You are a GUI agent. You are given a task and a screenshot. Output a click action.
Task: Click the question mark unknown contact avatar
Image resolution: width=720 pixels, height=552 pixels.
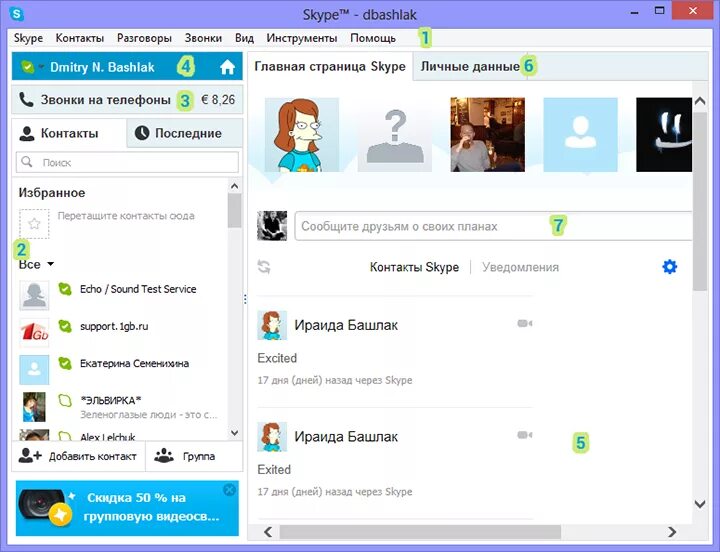pos(395,135)
